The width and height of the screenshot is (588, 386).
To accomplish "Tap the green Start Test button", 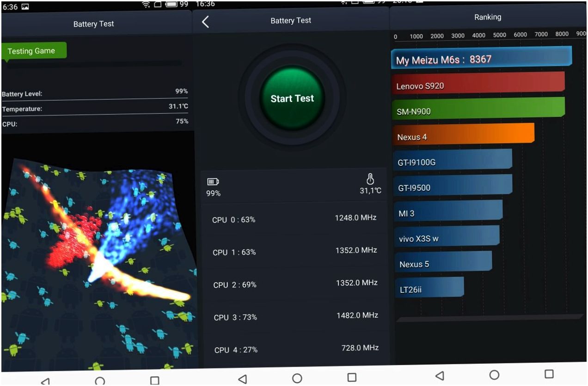I will pyautogui.click(x=292, y=98).
